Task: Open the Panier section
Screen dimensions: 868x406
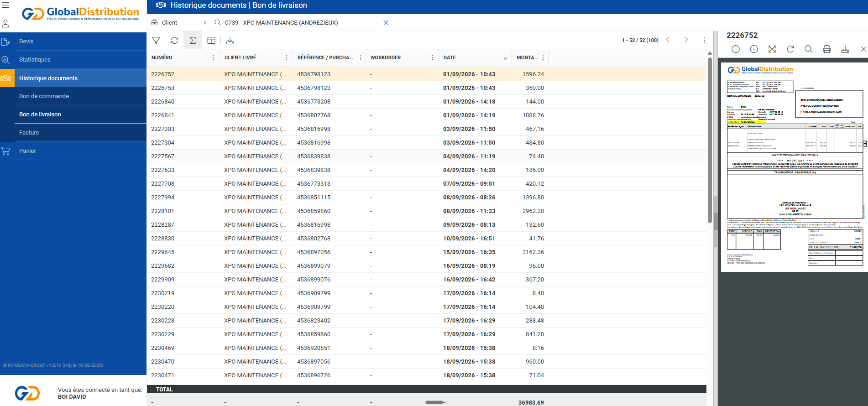Action: point(73,151)
